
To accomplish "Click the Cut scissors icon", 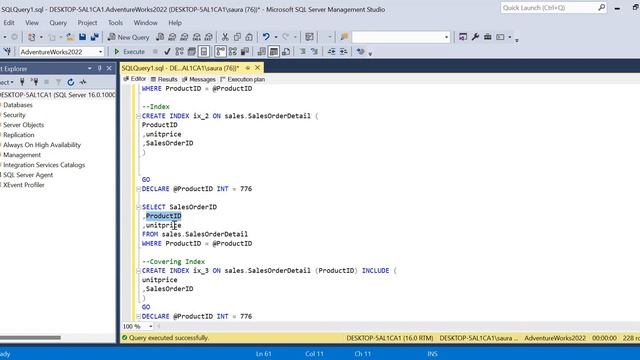I will pyautogui.click(x=225, y=37).
